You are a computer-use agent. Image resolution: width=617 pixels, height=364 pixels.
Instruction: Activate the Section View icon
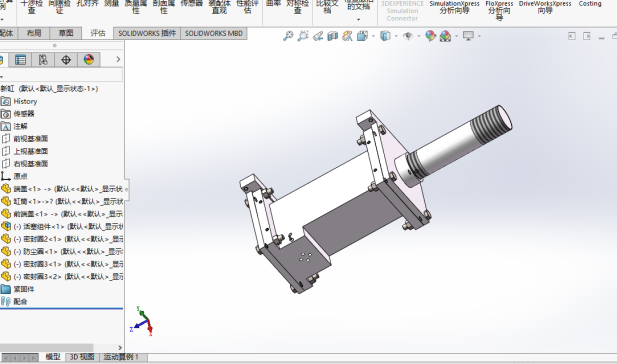(x=333, y=36)
